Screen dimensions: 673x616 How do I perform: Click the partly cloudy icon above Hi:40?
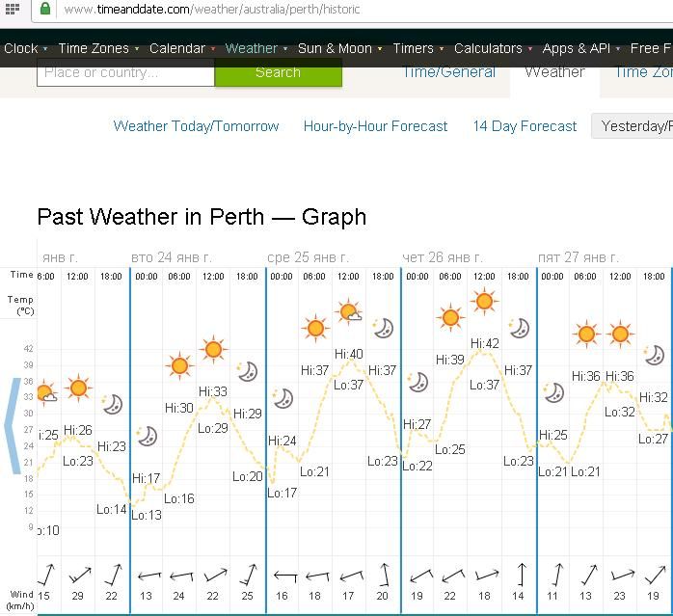point(349,312)
